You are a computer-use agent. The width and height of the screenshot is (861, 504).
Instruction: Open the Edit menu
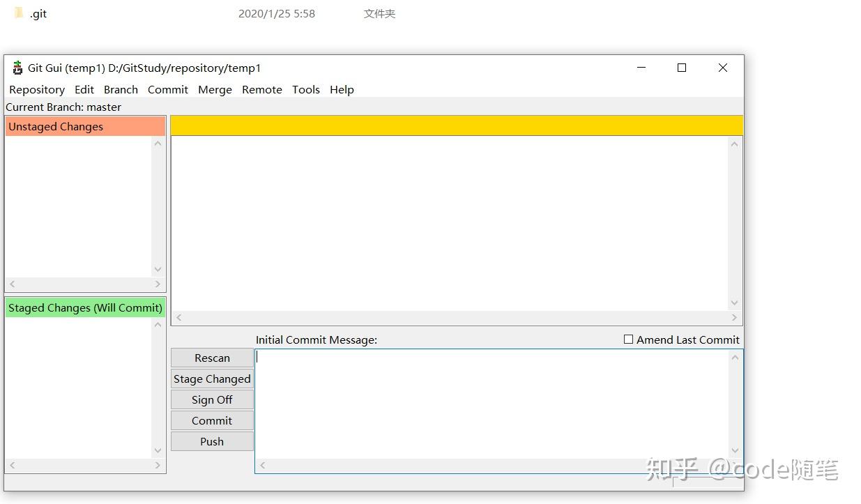[x=84, y=89]
